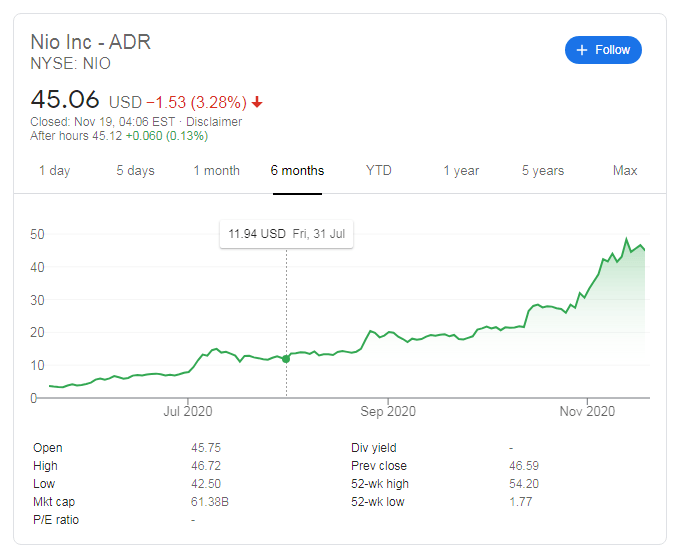Switch to the 1 day tab
Viewport: 682px width, 549px height.
[54, 171]
